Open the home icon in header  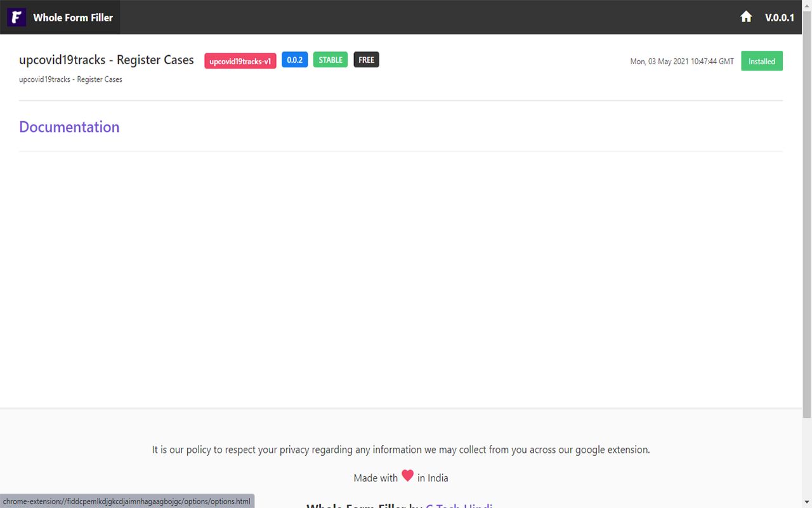[746, 17]
